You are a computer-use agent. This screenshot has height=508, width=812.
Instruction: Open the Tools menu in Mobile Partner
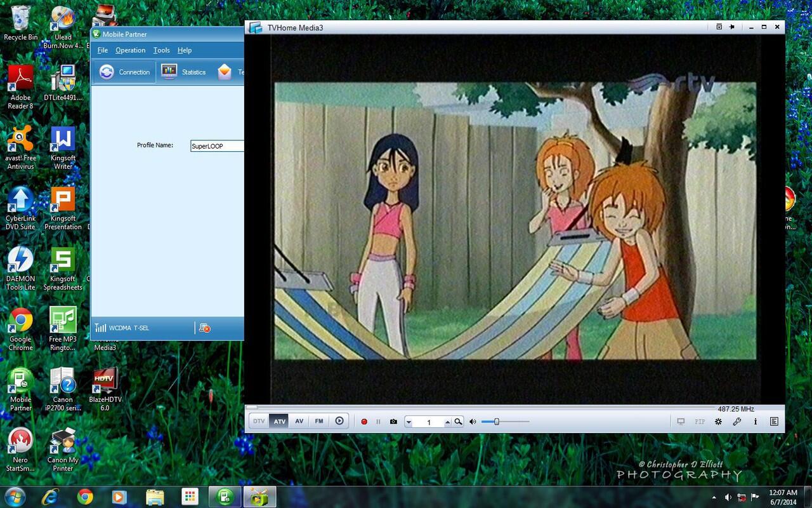[162, 50]
